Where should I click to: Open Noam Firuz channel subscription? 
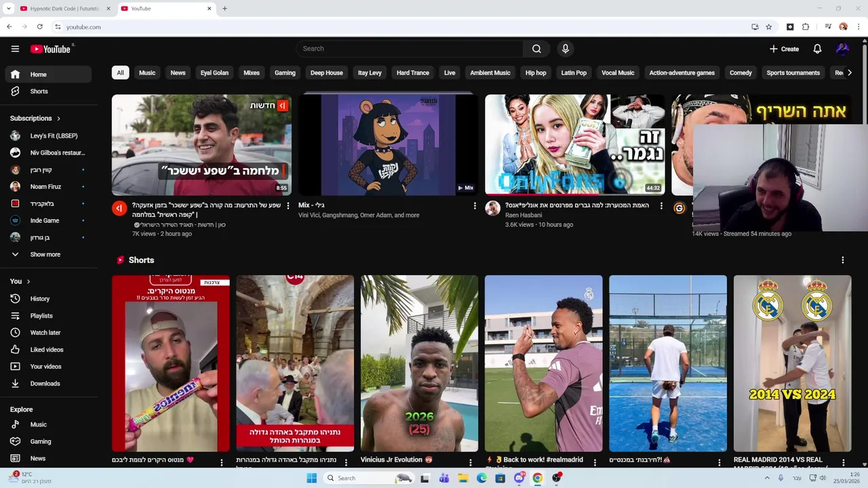point(47,186)
